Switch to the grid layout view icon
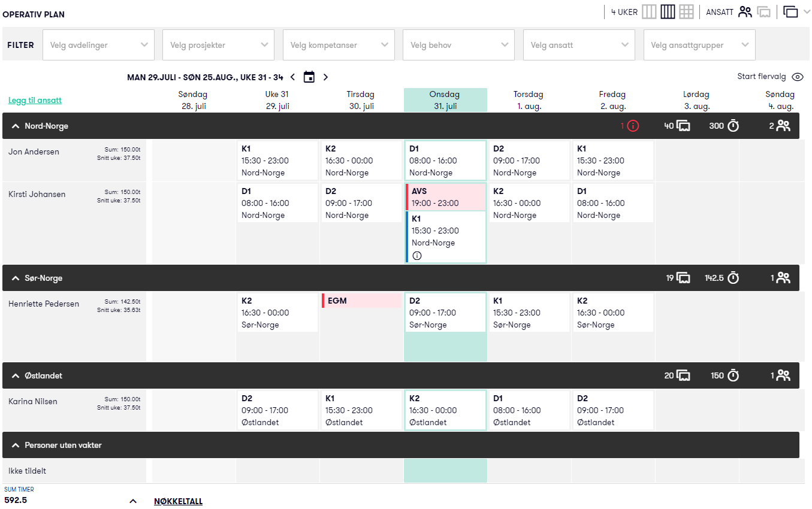 (686, 12)
